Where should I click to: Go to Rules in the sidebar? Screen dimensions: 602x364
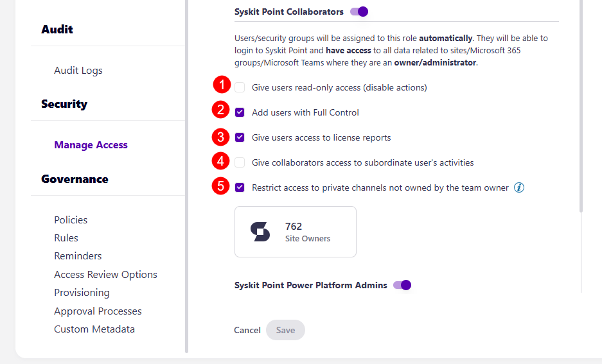pos(66,238)
